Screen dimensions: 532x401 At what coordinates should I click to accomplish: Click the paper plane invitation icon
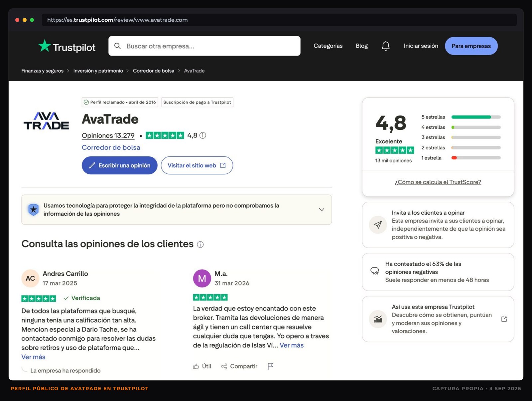tap(378, 225)
